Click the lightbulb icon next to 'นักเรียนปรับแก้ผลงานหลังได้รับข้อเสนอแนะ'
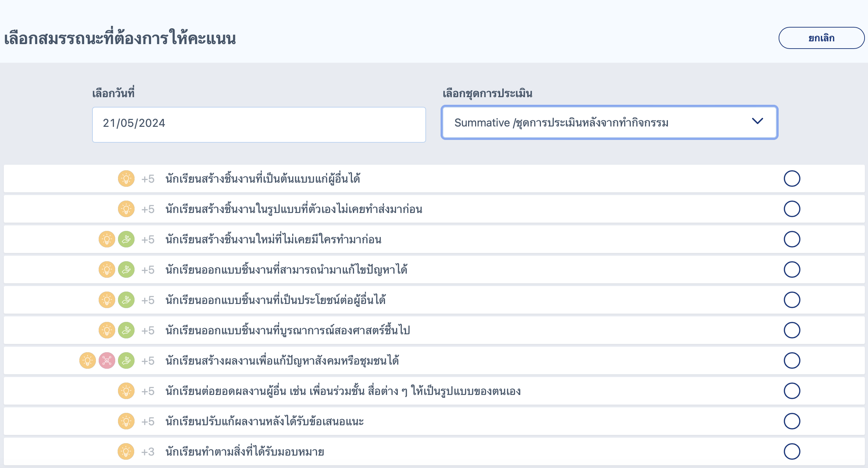Viewport: 868px width, 468px height. (x=126, y=421)
